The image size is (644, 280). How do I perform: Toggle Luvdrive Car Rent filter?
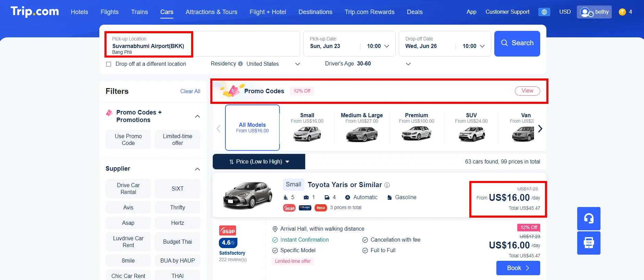click(x=128, y=242)
